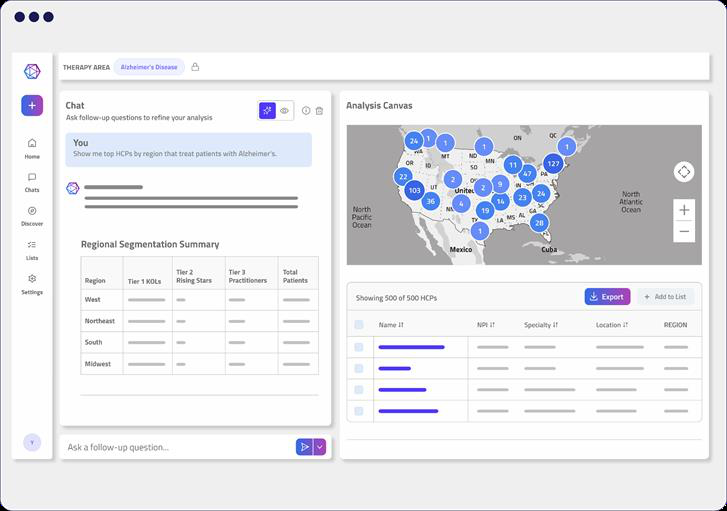The width and height of the screenshot is (727, 511).
Task: Click the map cluster showing 14
Action: tap(500, 201)
